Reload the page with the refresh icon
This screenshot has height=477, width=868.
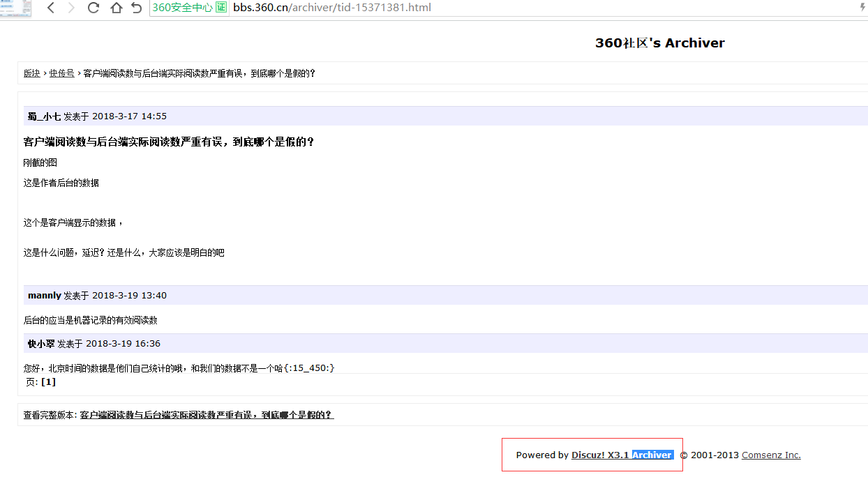coord(93,8)
